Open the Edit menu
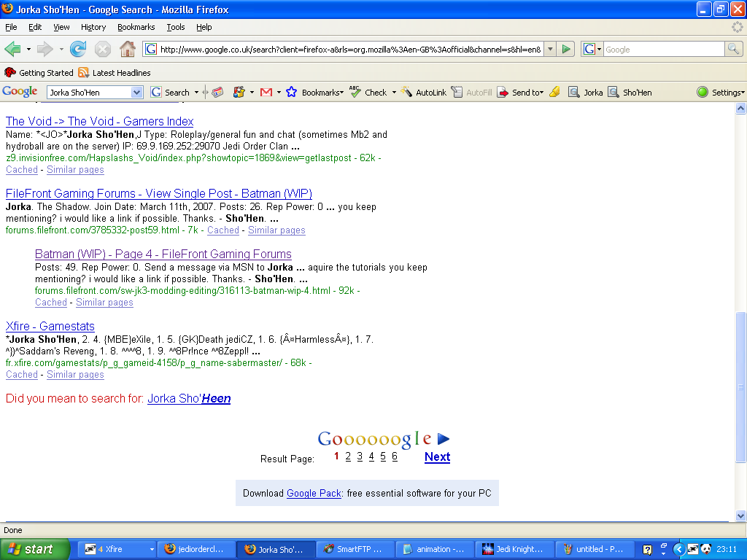The image size is (747, 560). (35, 27)
